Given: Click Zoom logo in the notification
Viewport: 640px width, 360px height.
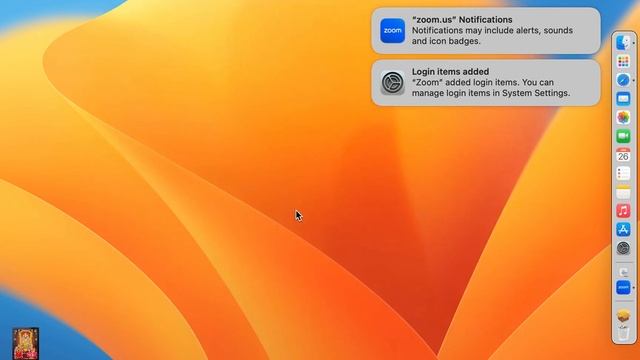Looking at the screenshot, I should (x=393, y=31).
